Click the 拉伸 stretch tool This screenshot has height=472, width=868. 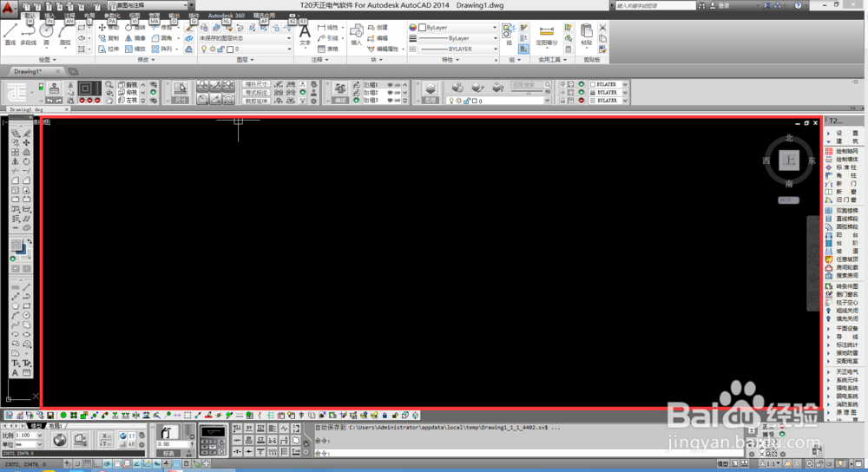point(108,49)
